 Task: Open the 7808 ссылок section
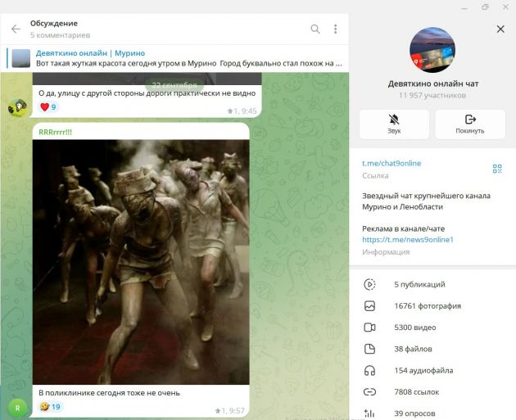(x=432, y=391)
